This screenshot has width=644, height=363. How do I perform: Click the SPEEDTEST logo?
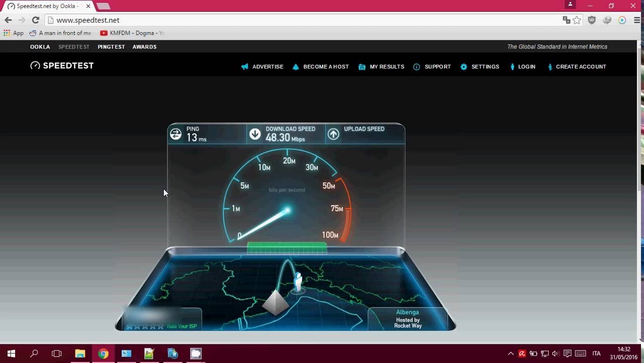pyautogui.click(x=62, y=66)
